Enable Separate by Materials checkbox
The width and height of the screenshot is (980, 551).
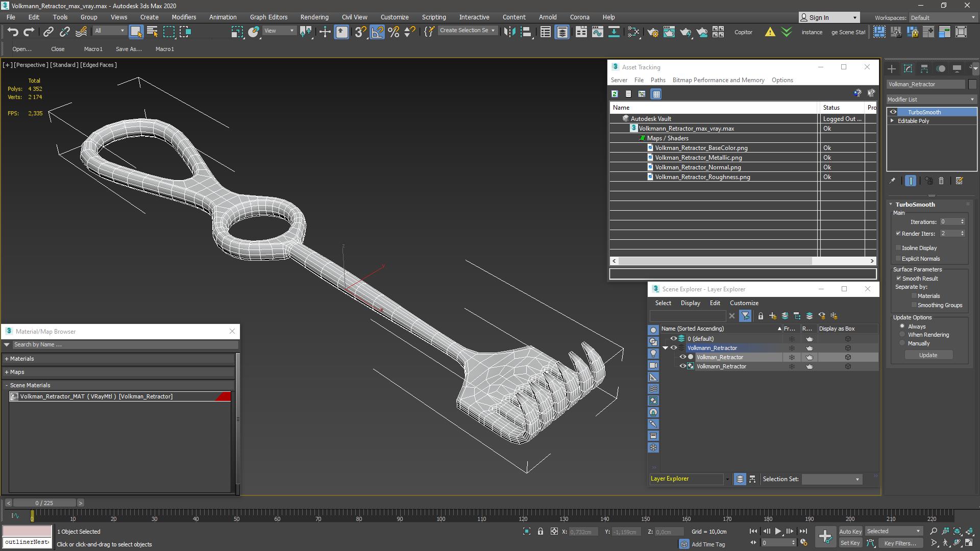[914, 295]
